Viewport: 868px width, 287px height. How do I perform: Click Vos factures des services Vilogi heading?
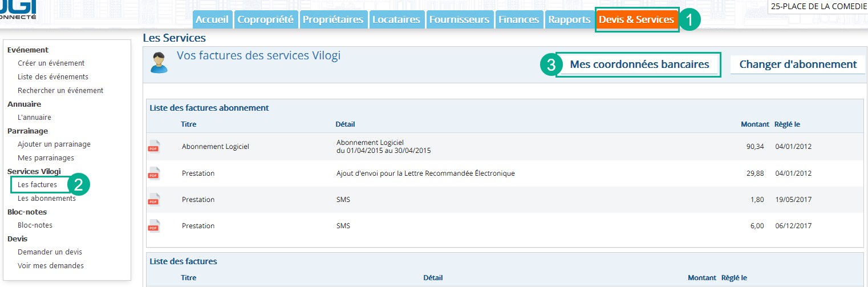tap(258, 56)
